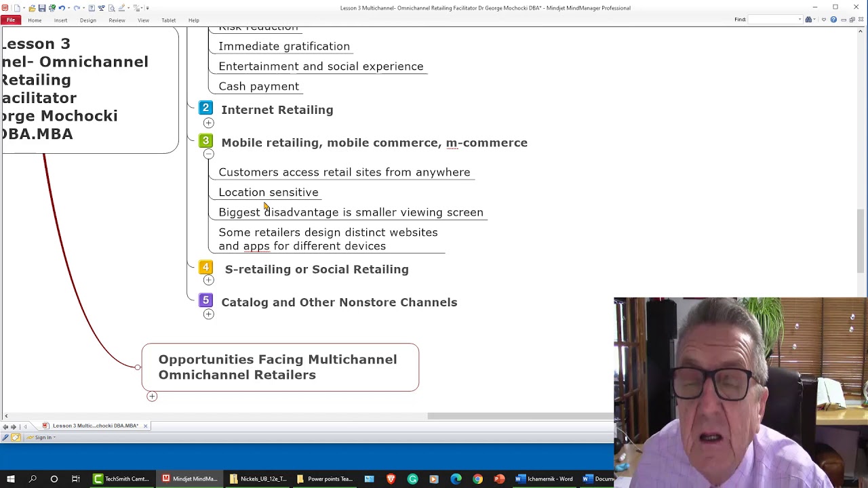Viewport: 868px width, 488px height.
Task: Open the File menu
Action: [11, 20]
